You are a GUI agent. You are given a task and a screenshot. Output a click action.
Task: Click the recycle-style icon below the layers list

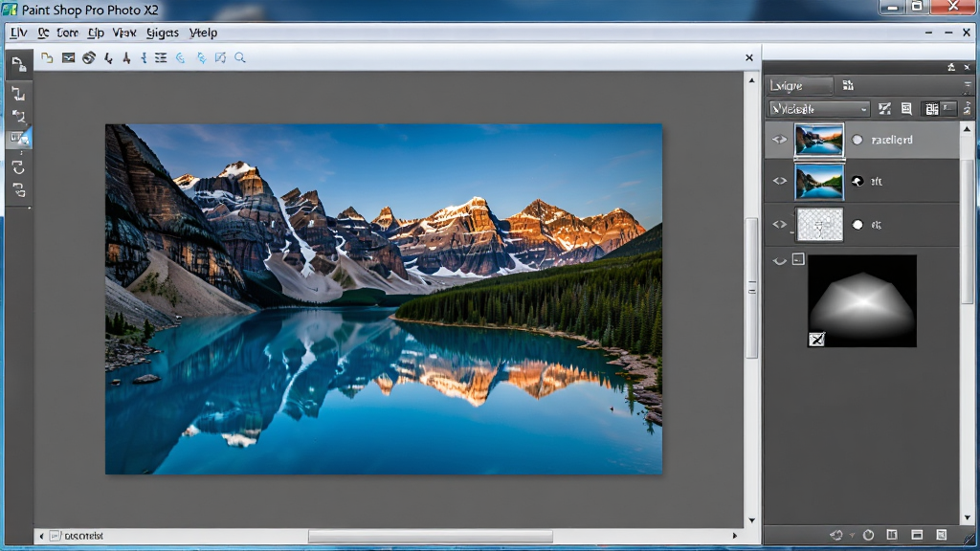pyautogui.click(x=835, y=535)
